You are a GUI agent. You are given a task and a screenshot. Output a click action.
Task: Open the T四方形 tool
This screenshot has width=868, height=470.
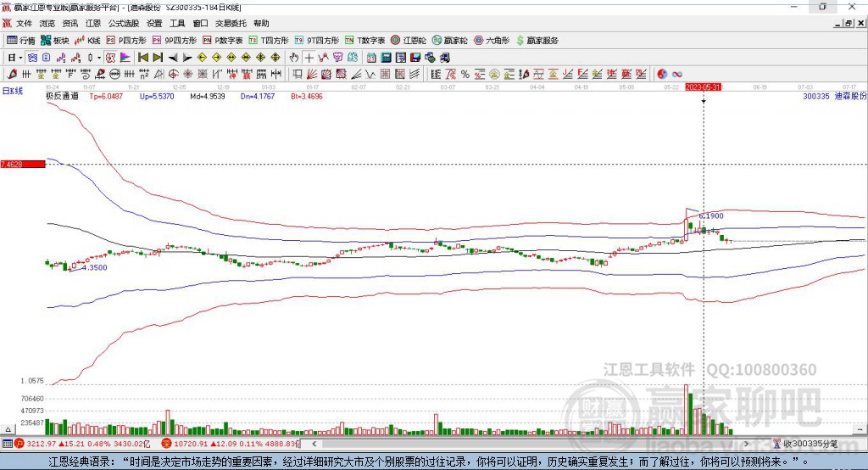tap(269, 41)
